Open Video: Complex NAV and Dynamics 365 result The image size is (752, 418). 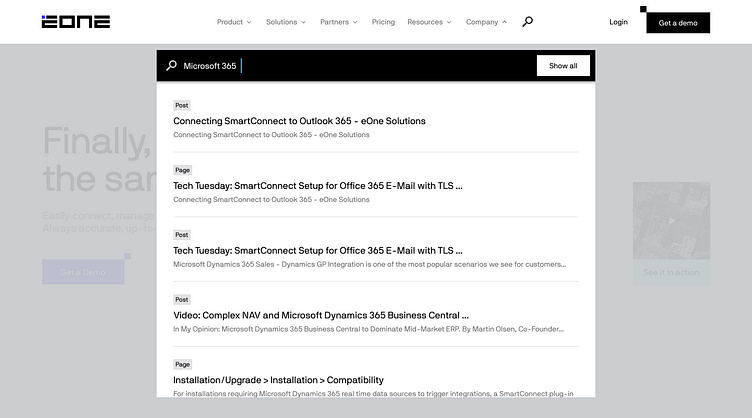point(321,315)
